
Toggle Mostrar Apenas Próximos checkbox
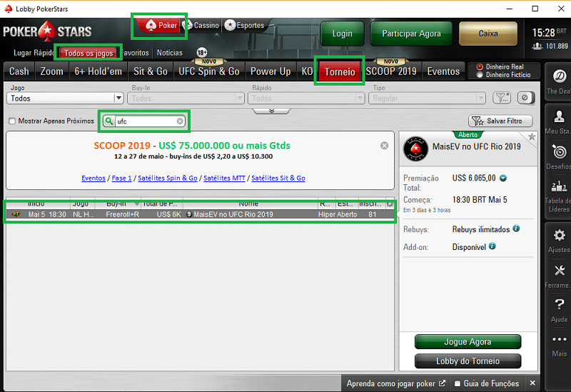coord(12,121)
